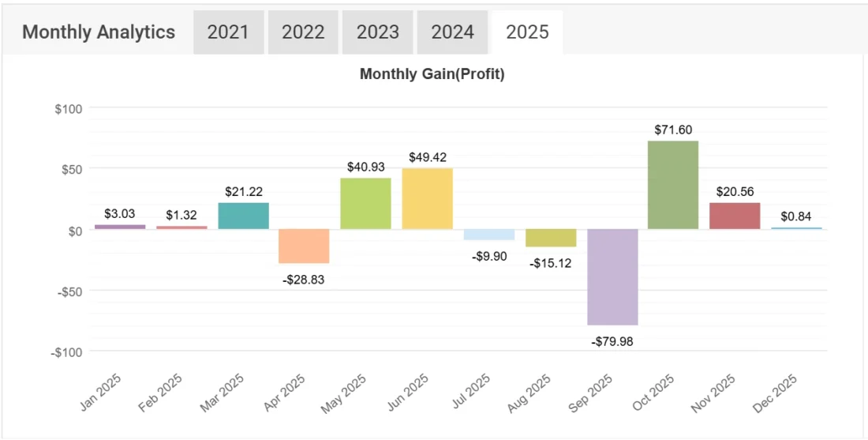The height and width of the screenshot is (440, 868).
Task: Select the Mar 2025 teal bar
Action: [243, 216]
